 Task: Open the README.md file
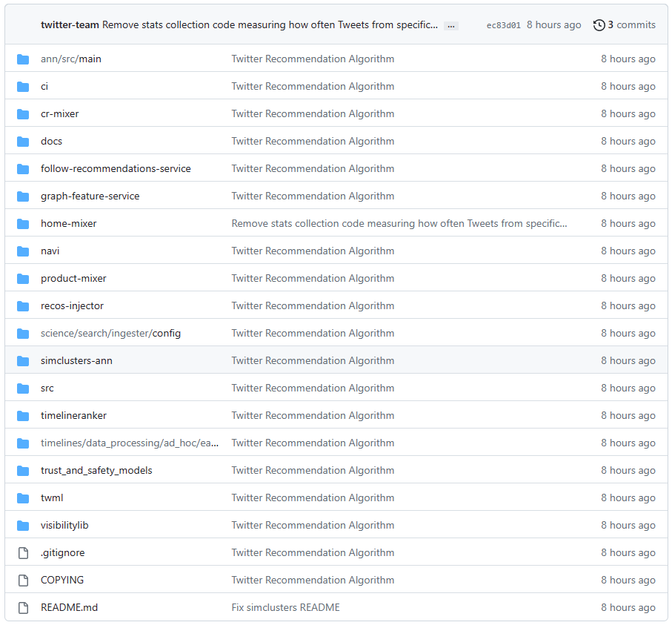[69, 608]
